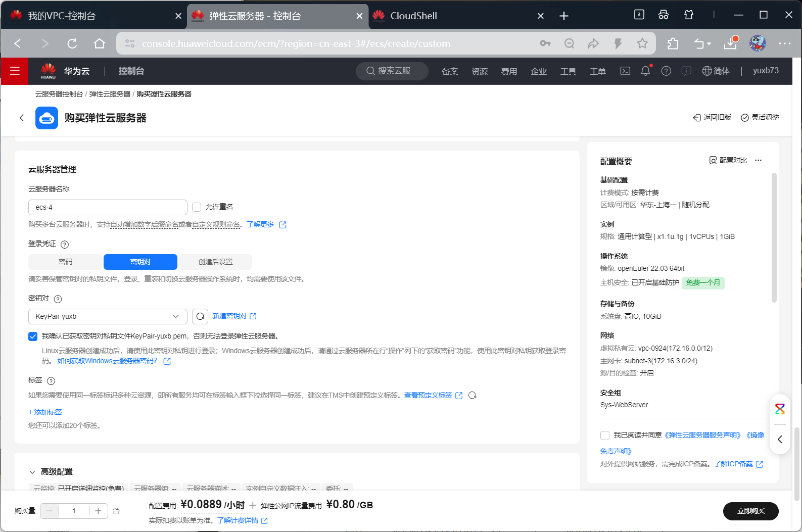Viewport: 802px width, 532px height.
Task: Focus the 云服务器名称 input field
Action: [108, 207]
